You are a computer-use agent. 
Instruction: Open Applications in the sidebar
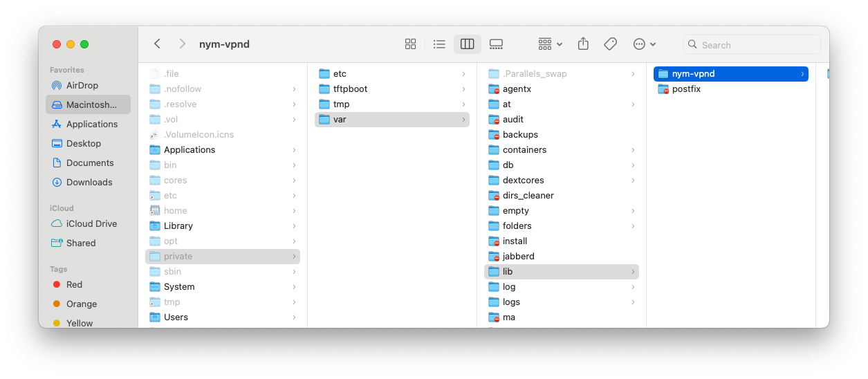[88, 124]
